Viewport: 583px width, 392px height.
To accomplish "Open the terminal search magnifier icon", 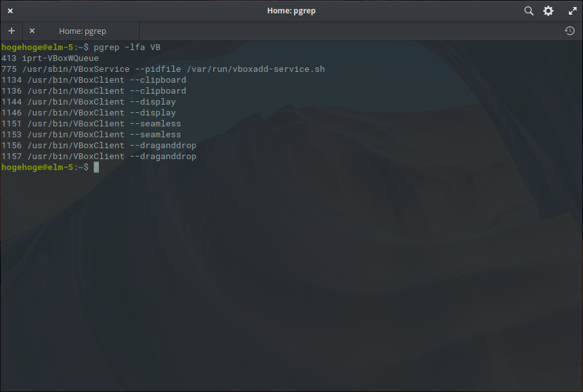I will [528, 11].
